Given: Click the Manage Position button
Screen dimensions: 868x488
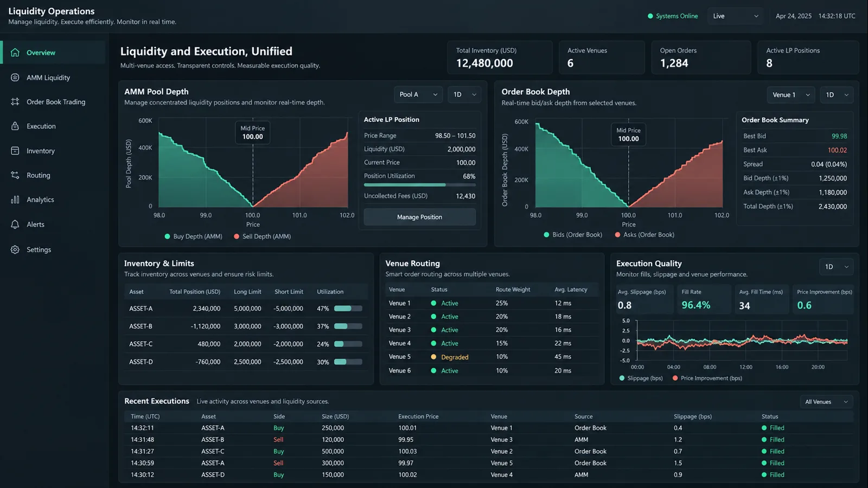Looking at the screenshot, I should point(419,217).
